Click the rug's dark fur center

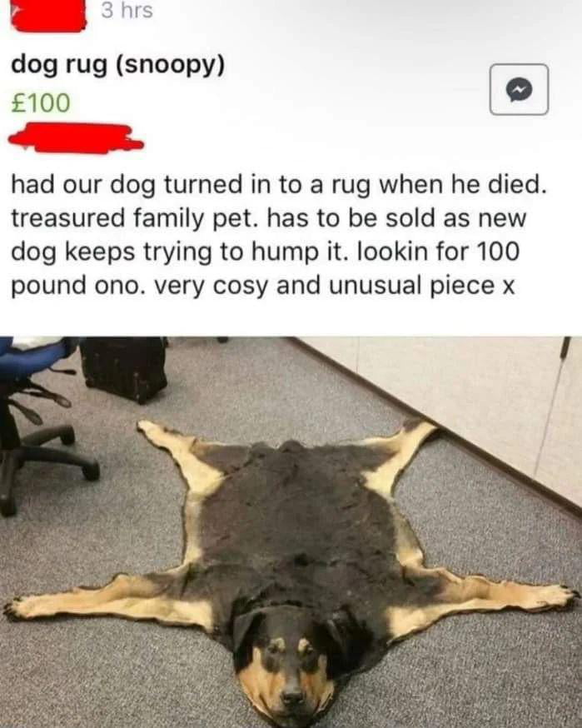tap(297, 520)
